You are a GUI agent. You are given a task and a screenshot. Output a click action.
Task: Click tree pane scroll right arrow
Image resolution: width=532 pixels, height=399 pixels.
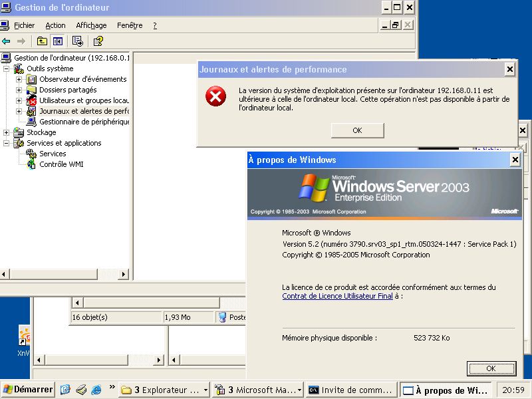[x=124, y=274]
